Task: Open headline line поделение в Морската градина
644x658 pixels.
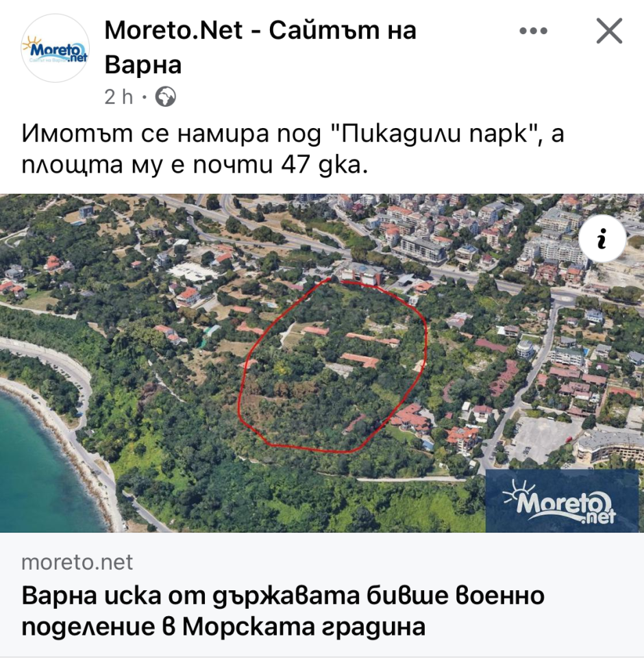Action: [223, 627]
